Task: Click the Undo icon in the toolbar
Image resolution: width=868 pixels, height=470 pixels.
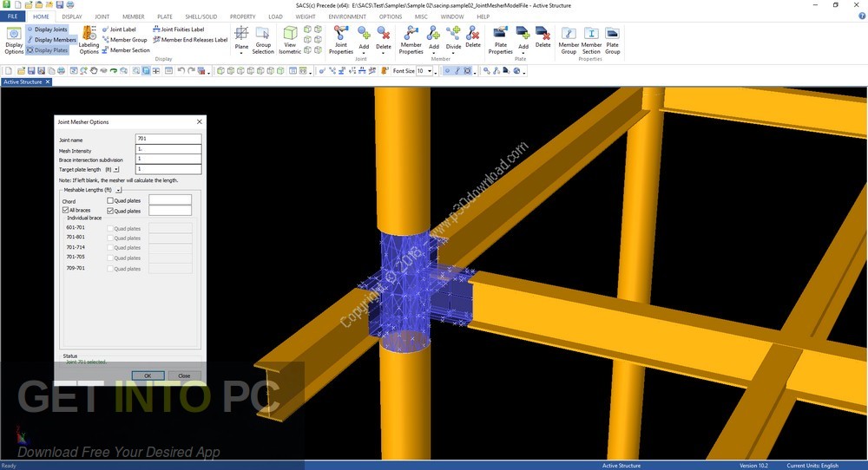Action: (181, 71)
